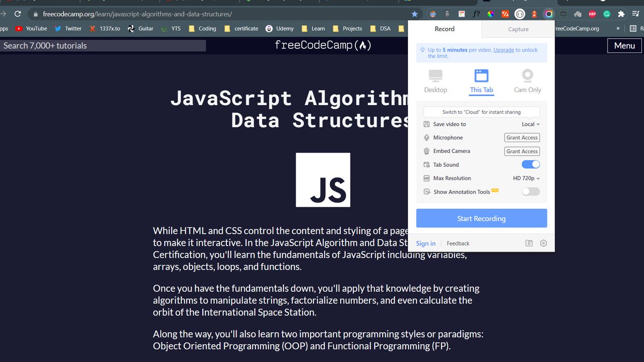Open Max Resolution HD 720p dropdown
The width and height of the screenshot is (644, 362).
tap(526, 179)
